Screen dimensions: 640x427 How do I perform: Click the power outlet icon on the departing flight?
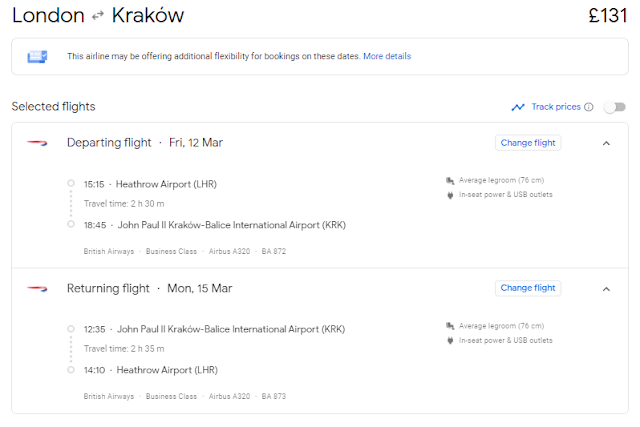coord(450,195)
